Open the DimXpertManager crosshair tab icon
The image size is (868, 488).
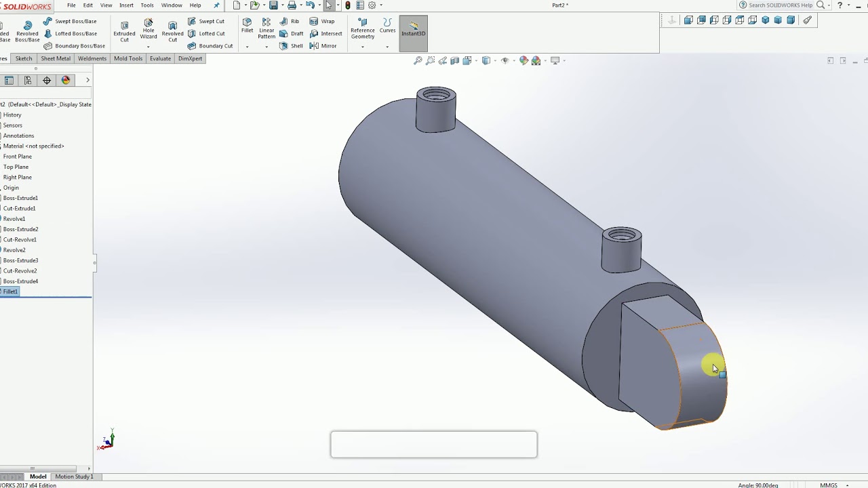(x=47, y=80)
